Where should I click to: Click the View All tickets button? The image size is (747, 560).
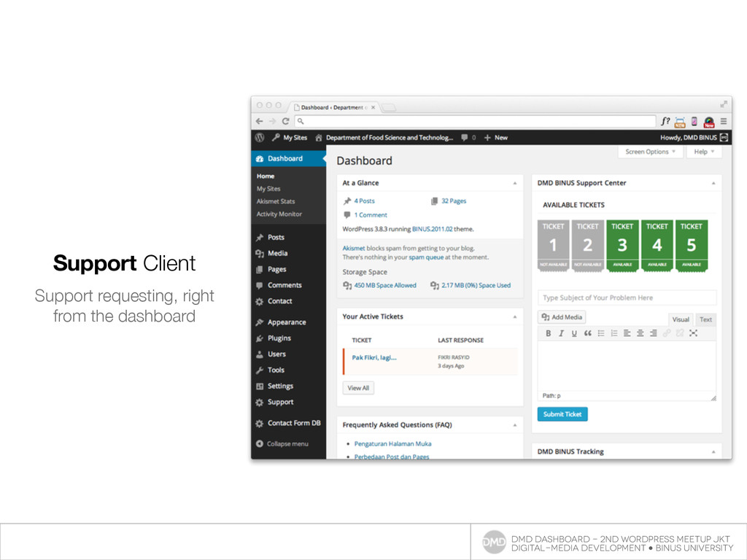(x=358, y=388)
